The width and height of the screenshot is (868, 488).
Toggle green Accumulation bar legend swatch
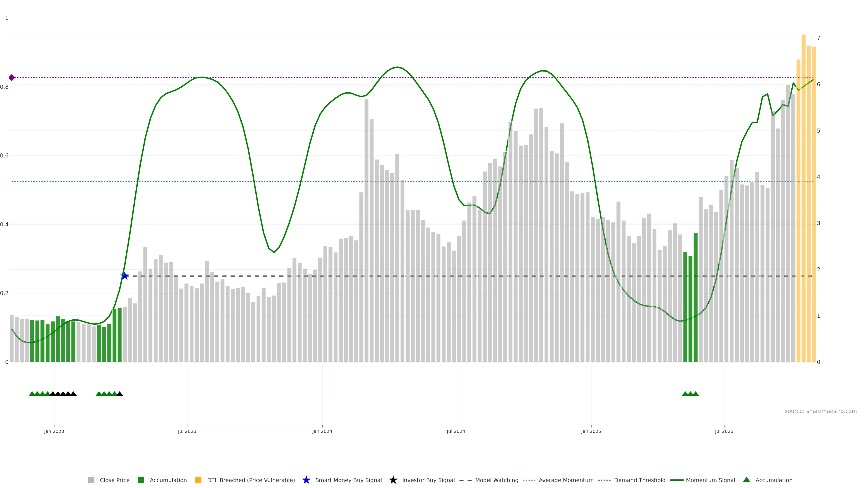141,480
